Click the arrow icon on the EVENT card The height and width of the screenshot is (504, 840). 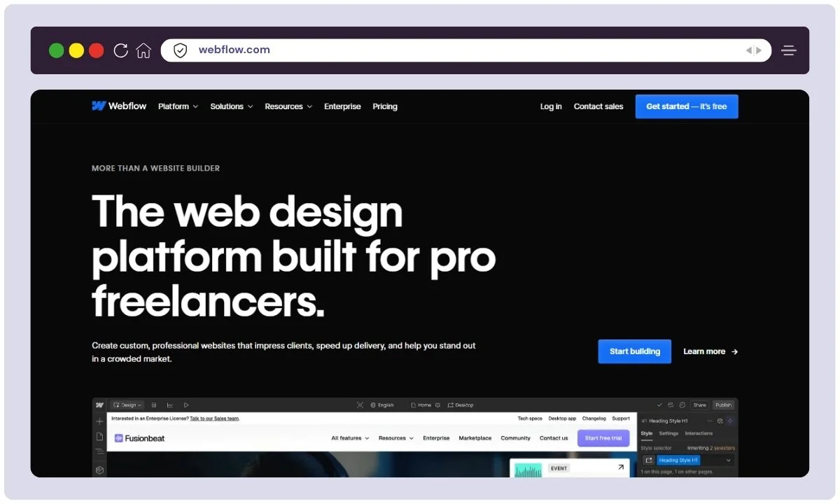click(620, 468)
